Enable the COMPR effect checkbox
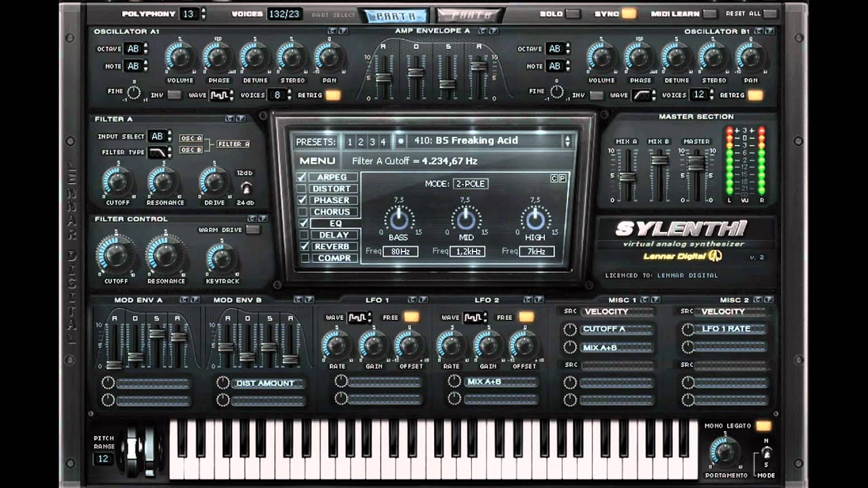868x488 pixels. point(304,258)
